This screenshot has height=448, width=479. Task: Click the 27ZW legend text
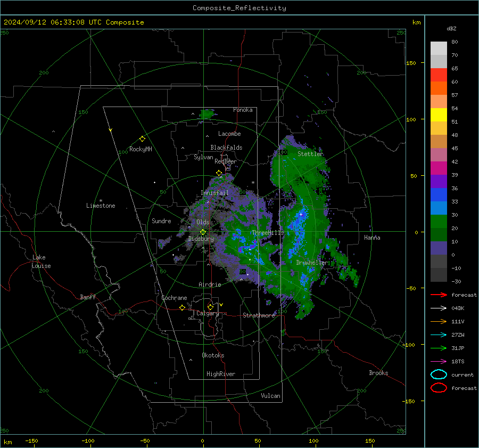(x=458, y=335)
